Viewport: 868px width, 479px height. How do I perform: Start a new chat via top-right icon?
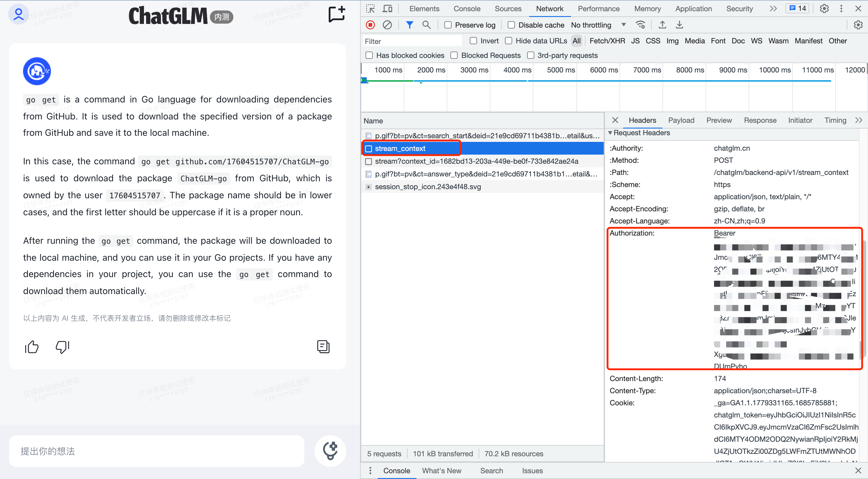pyautogui.click(x=337, y=14)
